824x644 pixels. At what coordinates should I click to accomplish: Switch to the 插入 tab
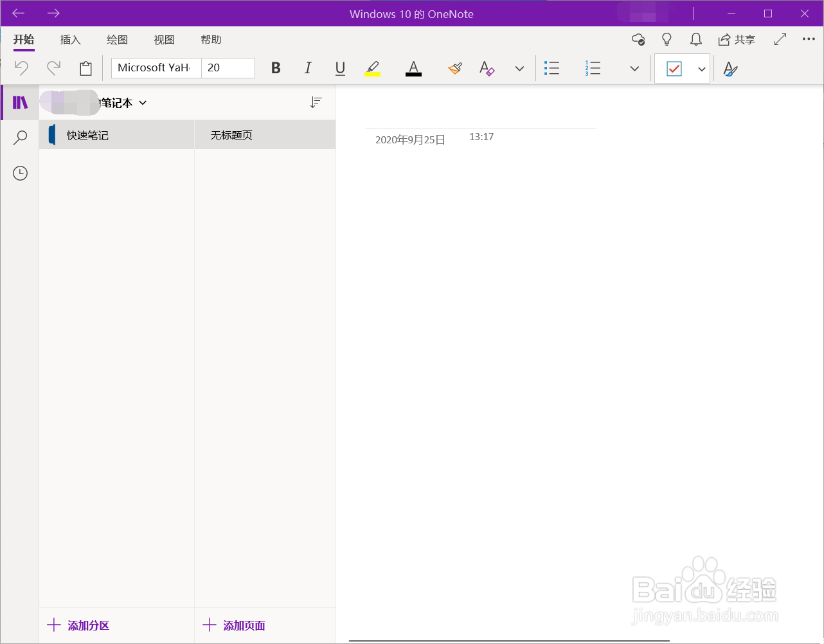[71, 40]
